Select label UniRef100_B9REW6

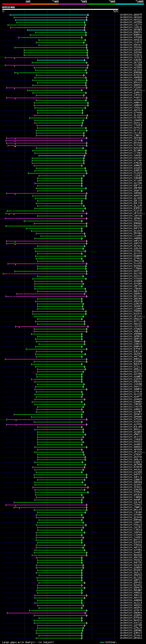pyautogui.click(x=131, y=72)
